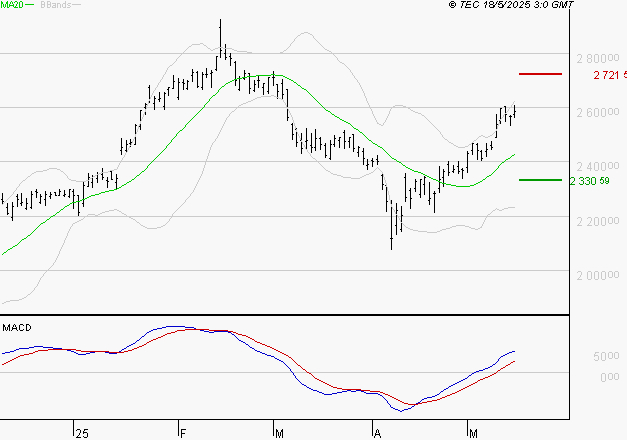Click the red 2 721 resistance value
627x440 pixels.
[610, 75]
